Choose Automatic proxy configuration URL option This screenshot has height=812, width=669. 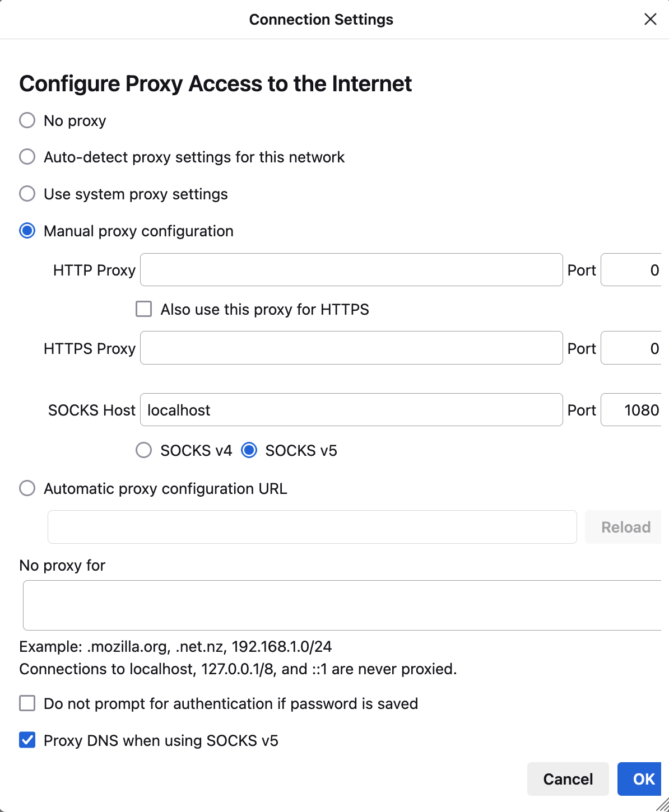tap(27, 488)
